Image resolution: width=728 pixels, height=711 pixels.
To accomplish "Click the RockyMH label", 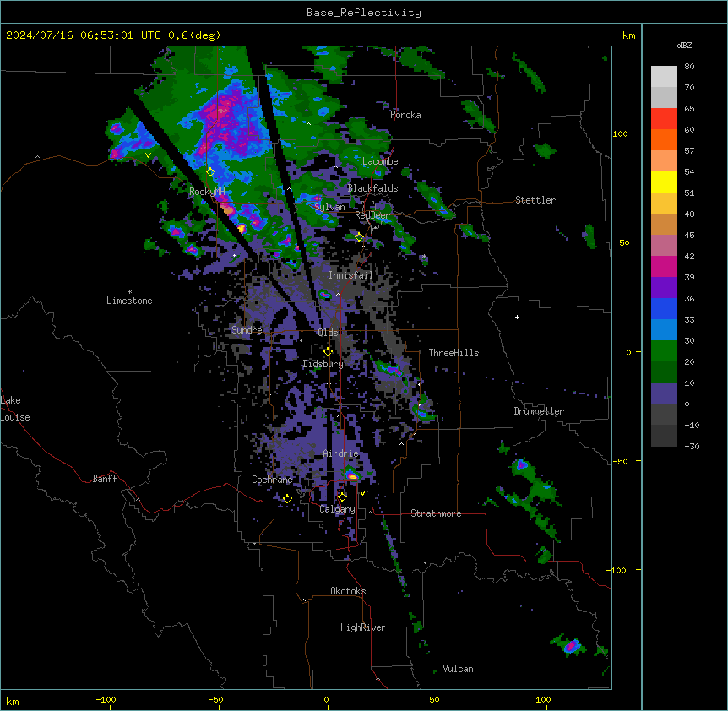I will [x=207, y=192].
